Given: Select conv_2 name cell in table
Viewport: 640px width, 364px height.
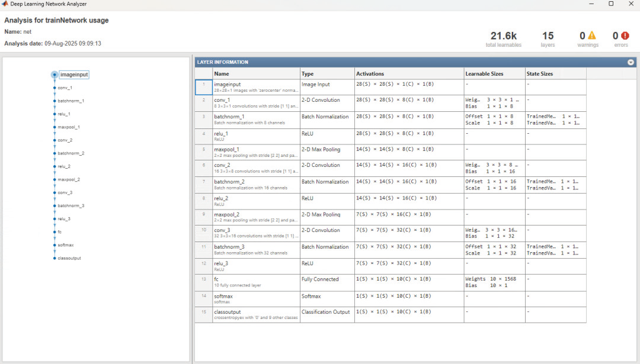Looking at the screenshot, I should tap(257, 168).
